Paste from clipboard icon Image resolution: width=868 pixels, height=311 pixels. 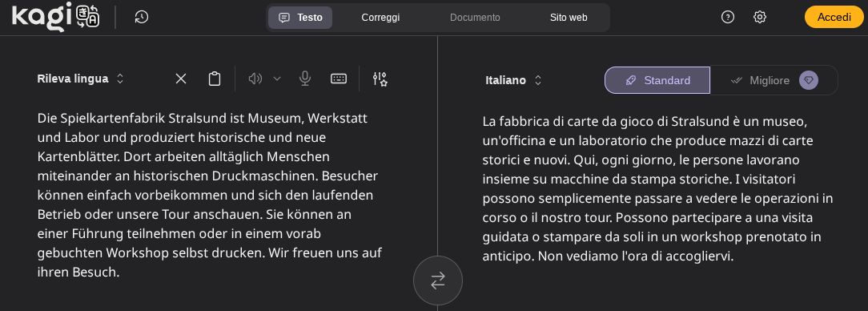[215, 79]
